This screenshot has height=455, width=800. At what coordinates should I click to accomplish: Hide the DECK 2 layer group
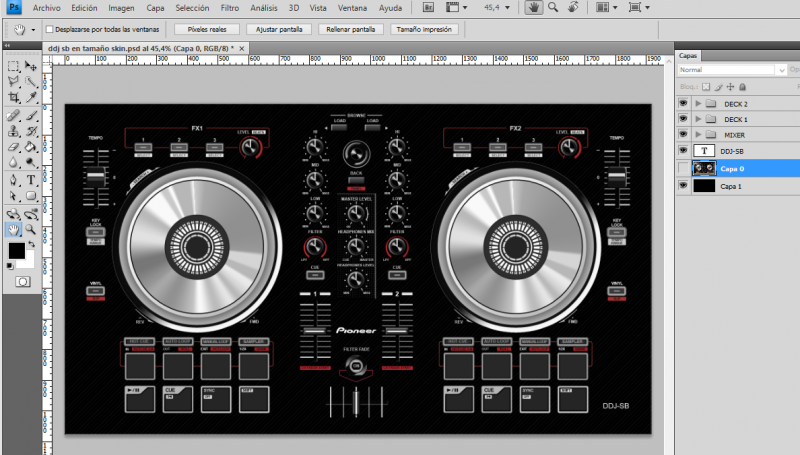click(683, 104)
